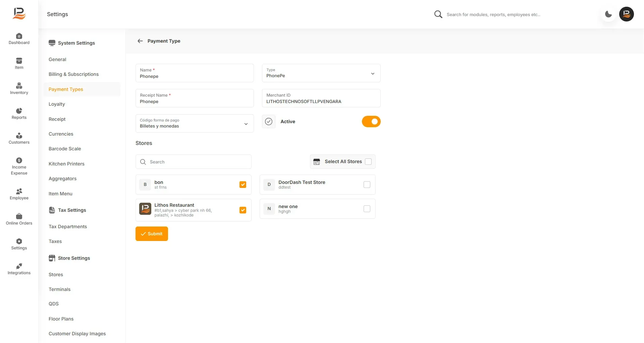Viewport: 644px width, 343px height.
Task: Open Stores menu item under Store Settings
Action: [56, 275]
